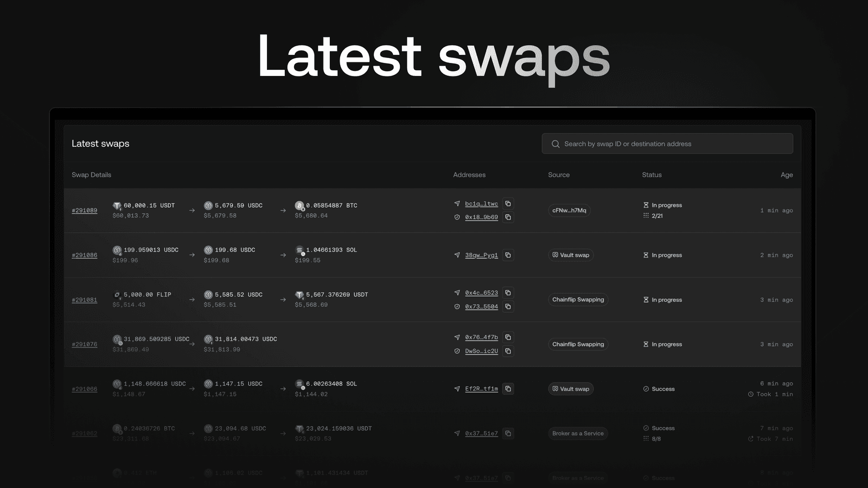Click the USDT token icon beside 60,000.15 USDT

(x=117, y=206)
